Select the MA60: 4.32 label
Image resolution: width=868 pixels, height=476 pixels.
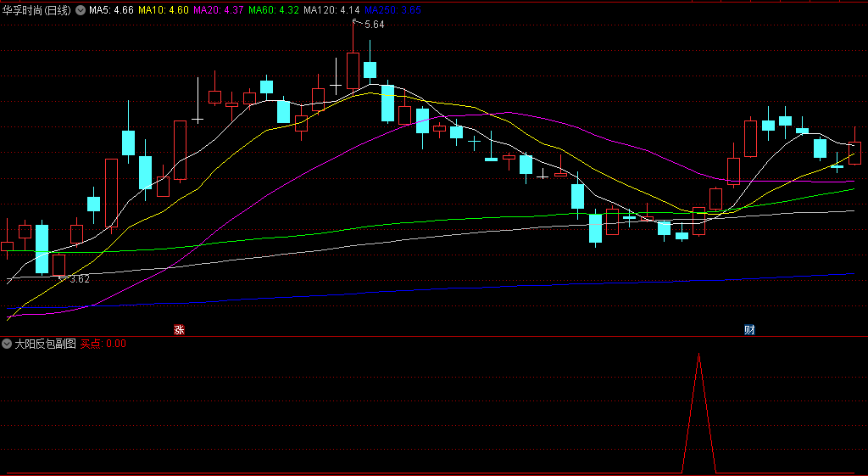tap(274, 10)
